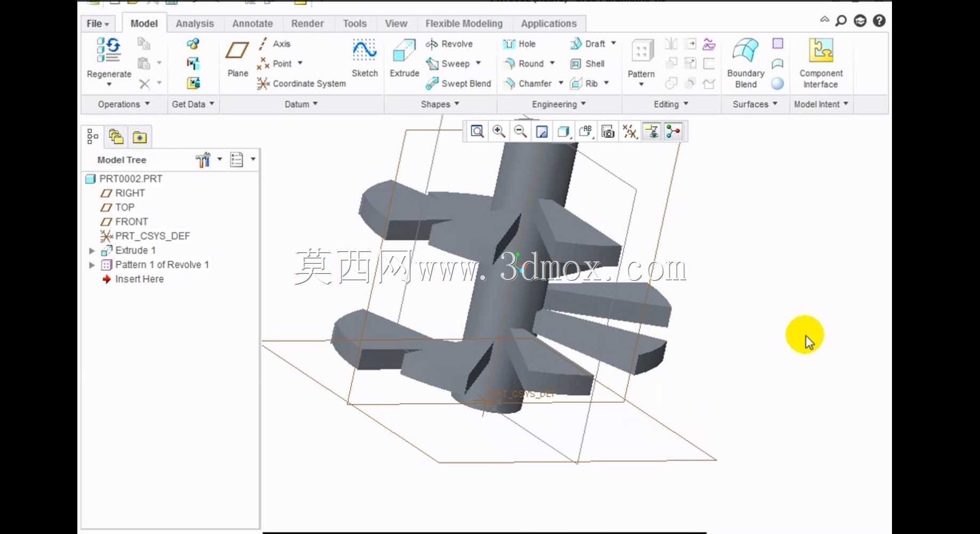
Task: Open the Model Intent group
Action: [821, 104]
